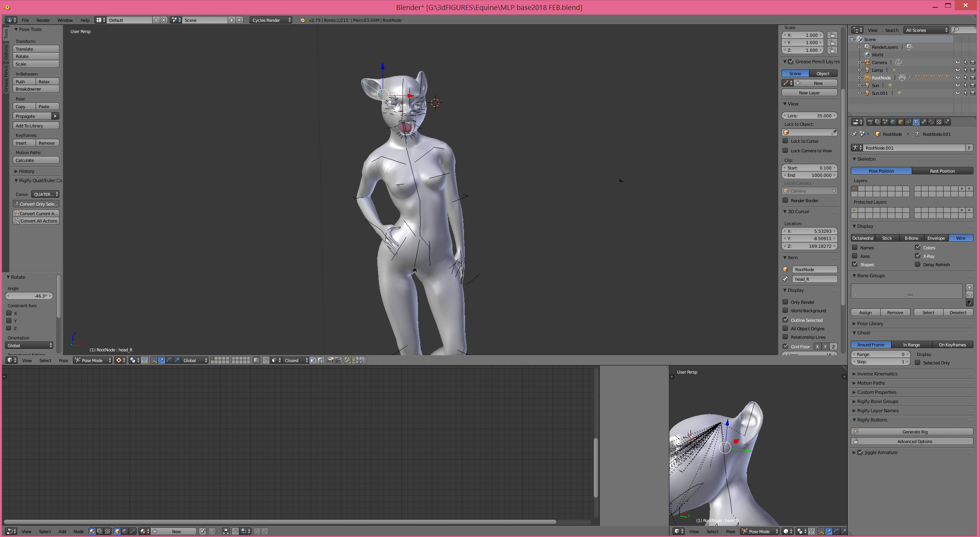Open the World properties globe tab
Image resolution: width=980 pixels, height=537 pixels.
tap(893, 122)
